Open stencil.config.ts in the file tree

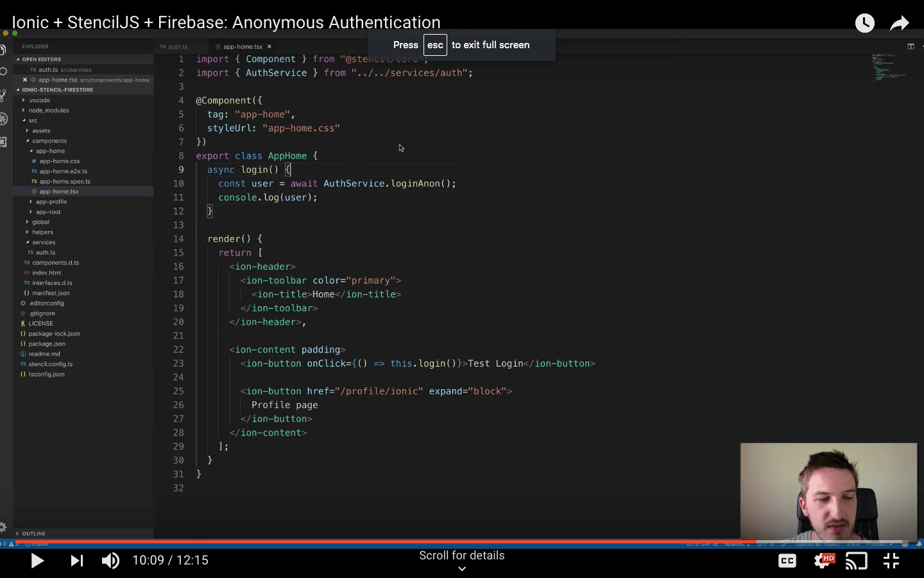[51, 364]
